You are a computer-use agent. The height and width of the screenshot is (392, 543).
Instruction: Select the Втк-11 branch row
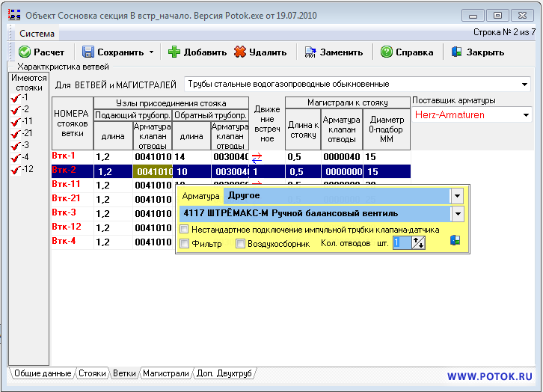[67, 184]
